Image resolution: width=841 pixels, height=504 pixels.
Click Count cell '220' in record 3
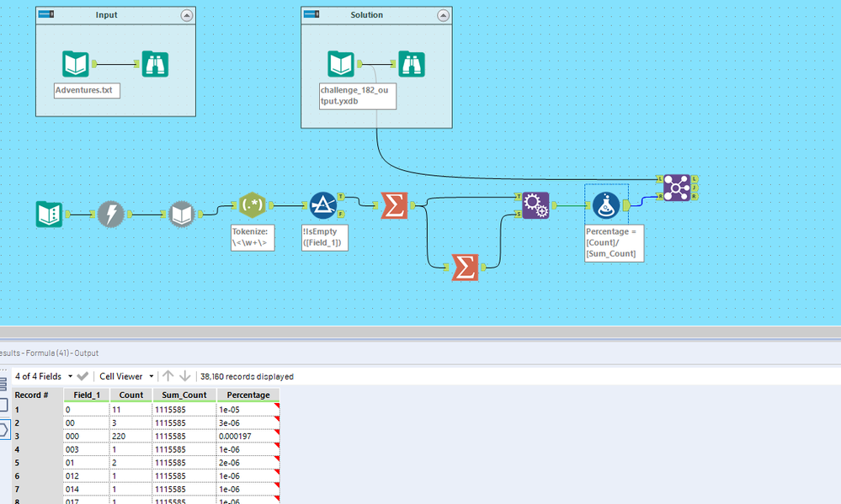pos(130,437)
